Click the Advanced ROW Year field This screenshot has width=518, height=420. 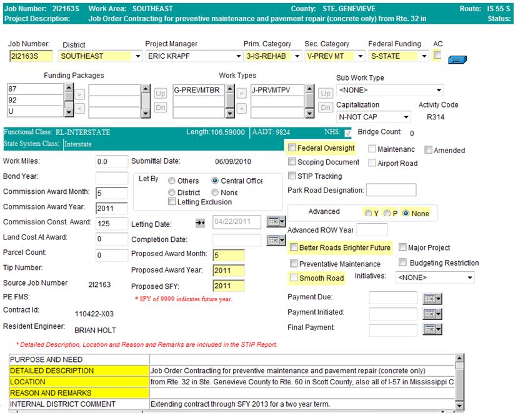pos(372,229)
